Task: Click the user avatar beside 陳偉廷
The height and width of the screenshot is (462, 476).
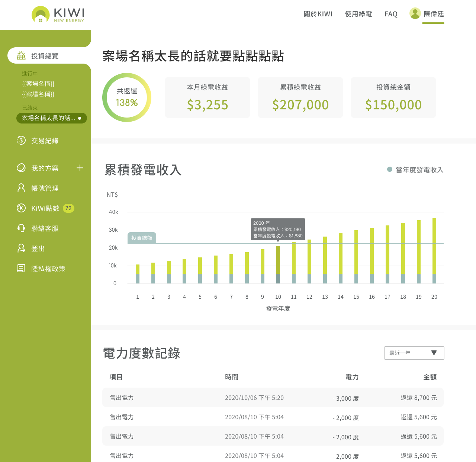Action: click(x=415, y=13)
